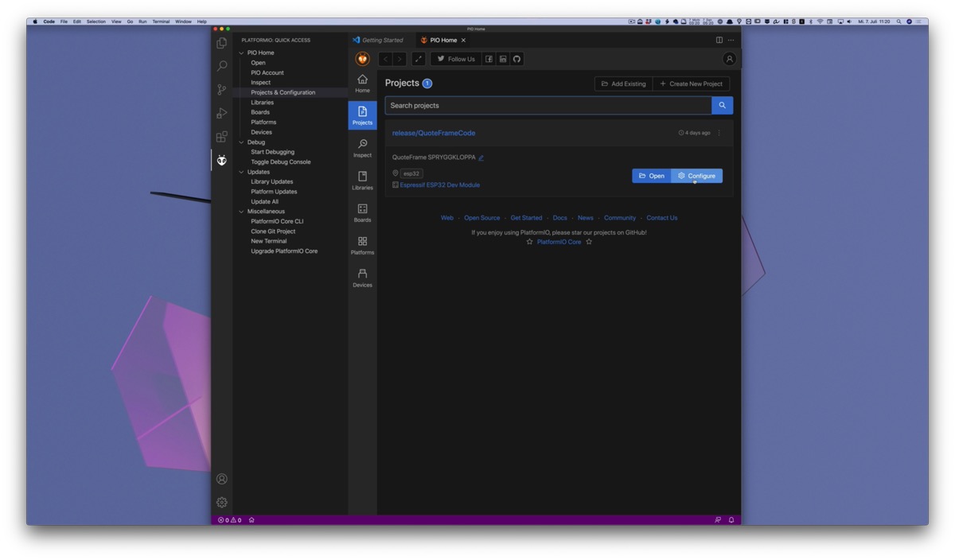Collapse the Miscellaneous tree section

(x=242, y=212)
